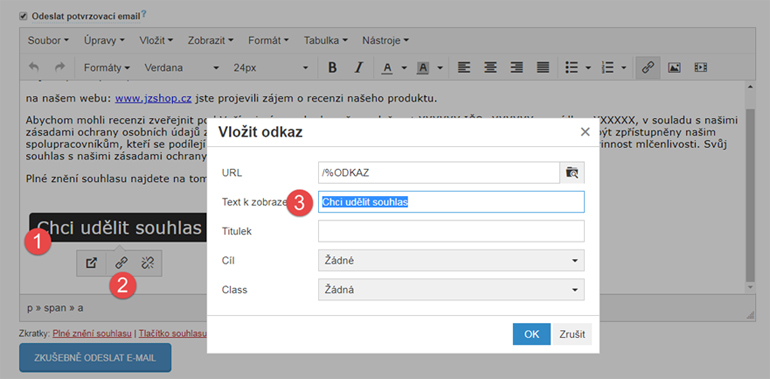
Task: Expand the Formáty dropdown
Action: tap(107, 68)
